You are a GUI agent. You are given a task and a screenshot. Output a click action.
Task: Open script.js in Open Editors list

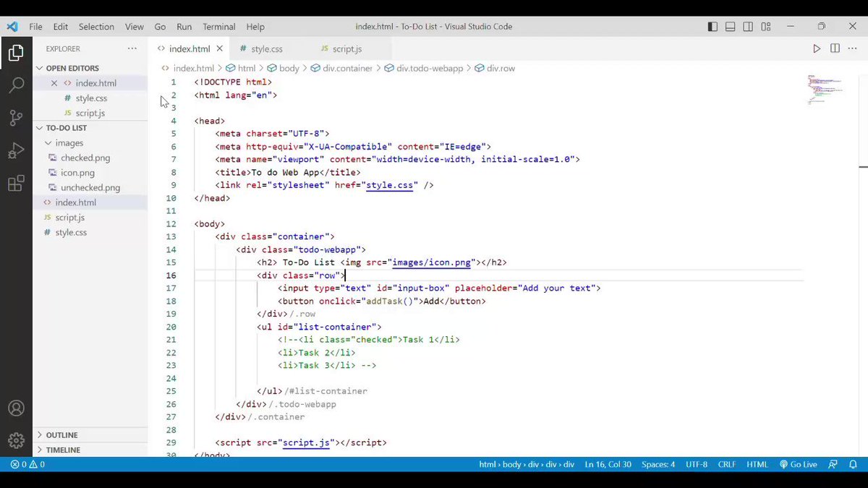90,114
